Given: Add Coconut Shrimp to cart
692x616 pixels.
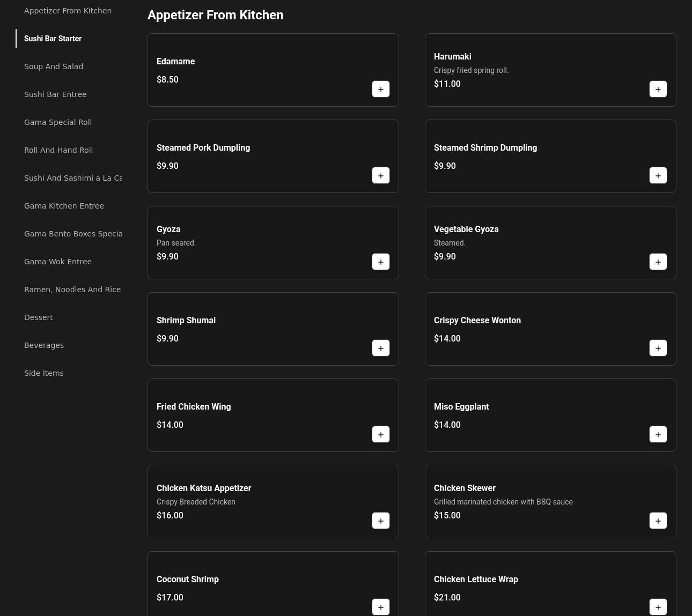Looking at the screenshot, I should [380, 607].
